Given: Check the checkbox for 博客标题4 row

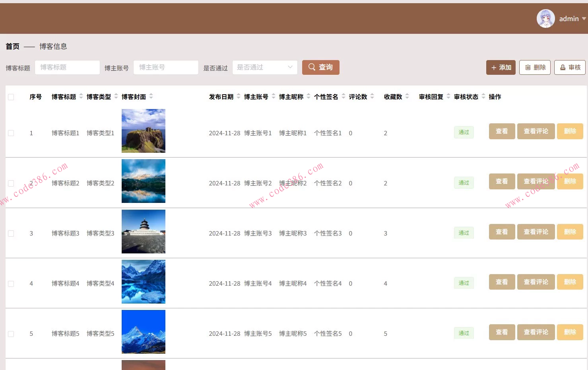Looking at the screenshot, I should click(11, 283).
